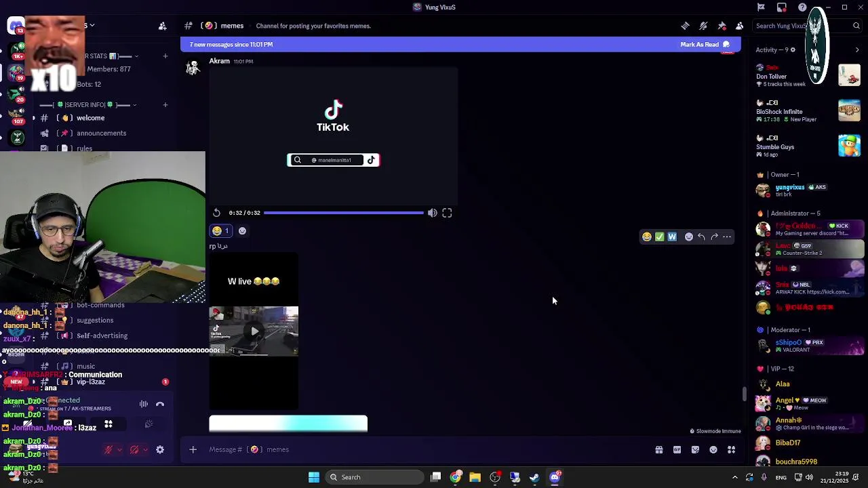Open the Threads icon in the channel header
This screenshot has height=488, width=868.
pyautogui.click(x=685, y=26)
